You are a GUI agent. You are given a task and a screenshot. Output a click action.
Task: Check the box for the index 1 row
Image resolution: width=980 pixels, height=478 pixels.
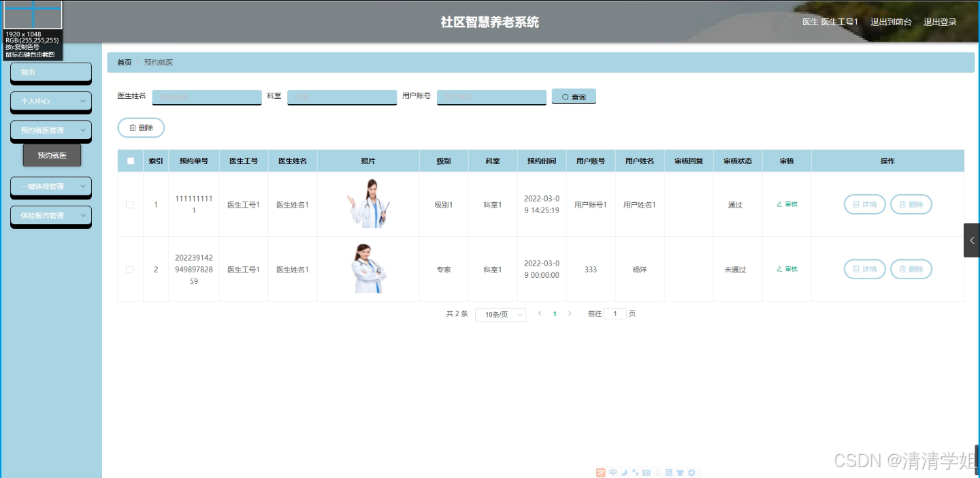point(130,204)
